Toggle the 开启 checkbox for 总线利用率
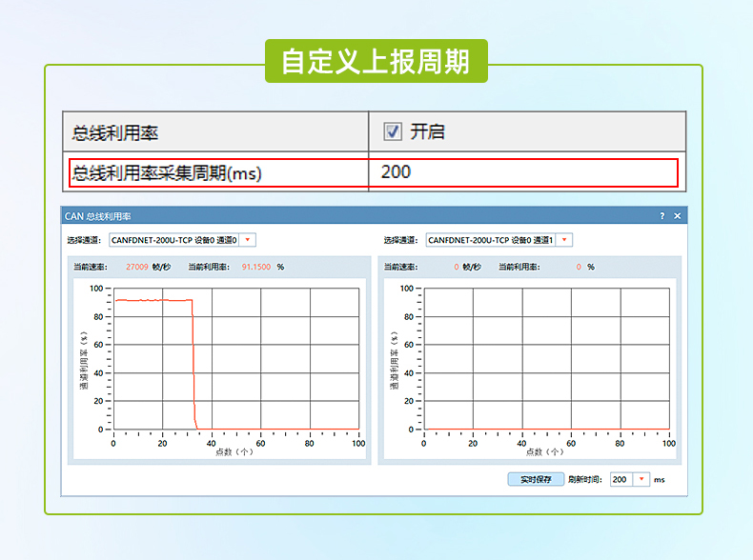This screenshot has height=560, width=753. point(393,131)
